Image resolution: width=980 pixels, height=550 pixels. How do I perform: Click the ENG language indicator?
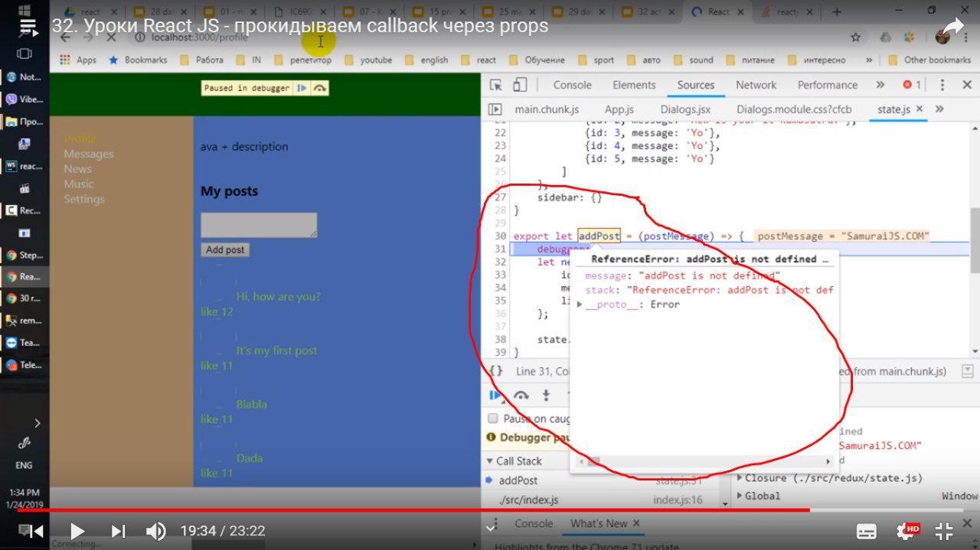point(24,465)
